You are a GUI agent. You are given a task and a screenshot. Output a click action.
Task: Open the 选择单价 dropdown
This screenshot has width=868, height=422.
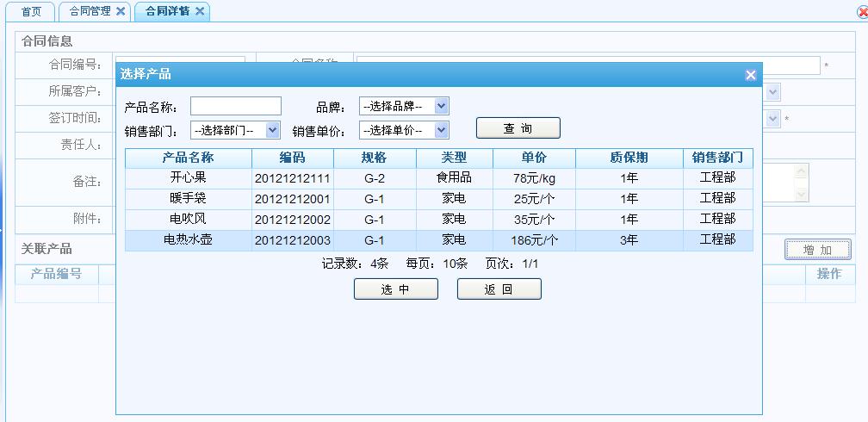tap(404, 130)
